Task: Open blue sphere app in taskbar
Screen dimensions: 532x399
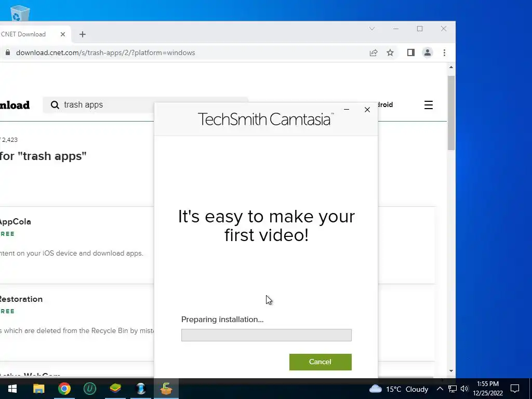Action: (x=141, y=389)
